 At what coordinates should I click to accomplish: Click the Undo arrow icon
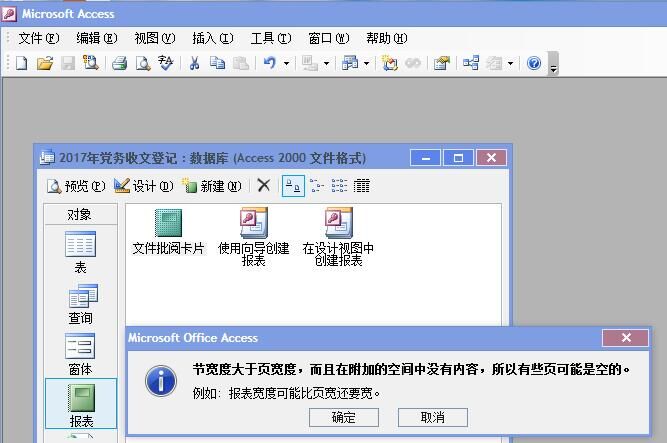[270, 63]
